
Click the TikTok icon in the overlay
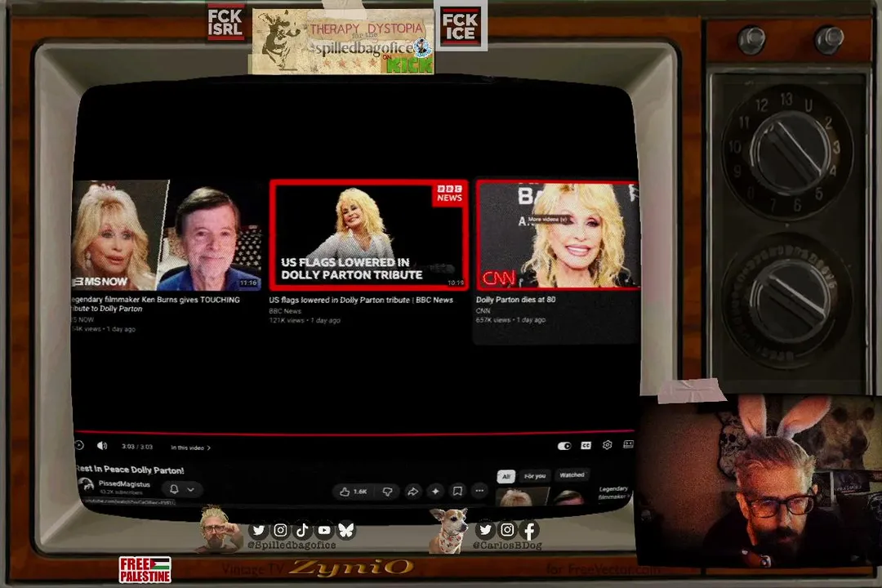click(x=302, y=530)
